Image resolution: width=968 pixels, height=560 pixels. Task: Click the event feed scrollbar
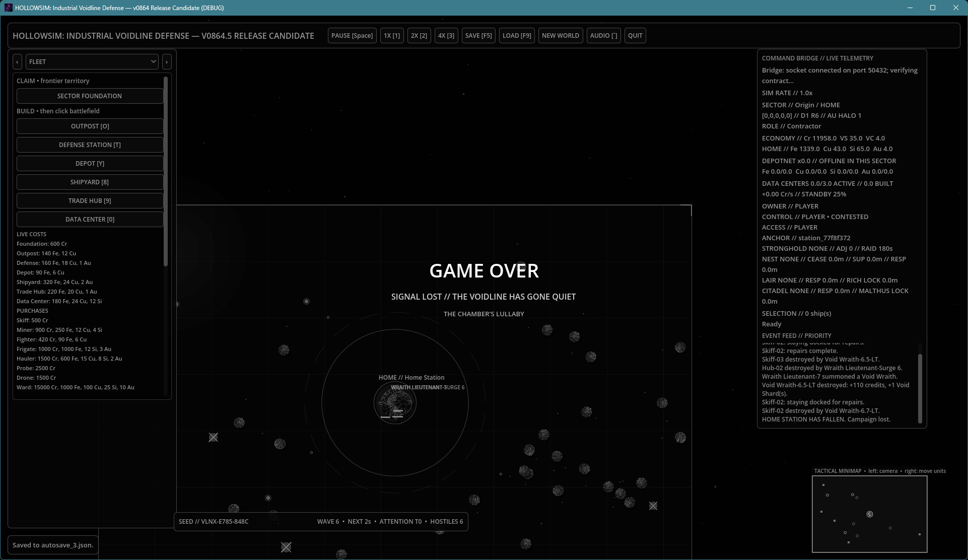coord(920,388)
